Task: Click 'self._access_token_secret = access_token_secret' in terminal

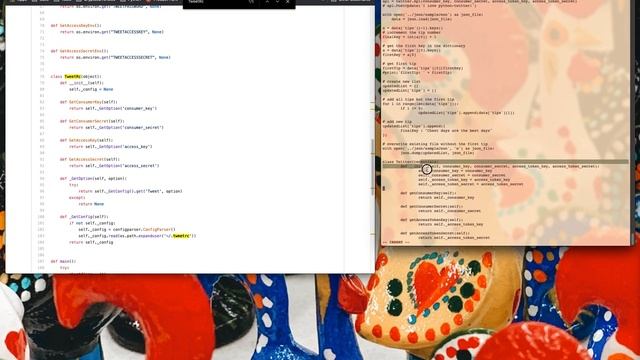Action: [x=471, y=184]
